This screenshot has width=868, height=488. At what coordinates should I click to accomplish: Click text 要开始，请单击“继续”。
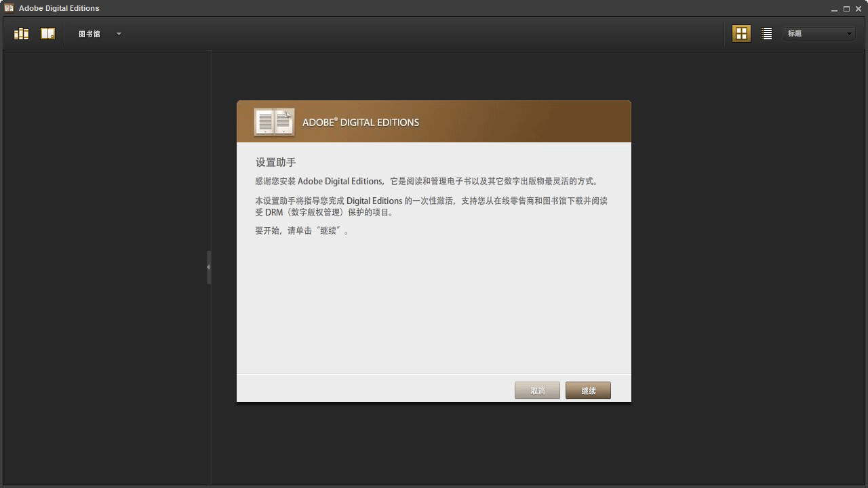coord(302,230)
